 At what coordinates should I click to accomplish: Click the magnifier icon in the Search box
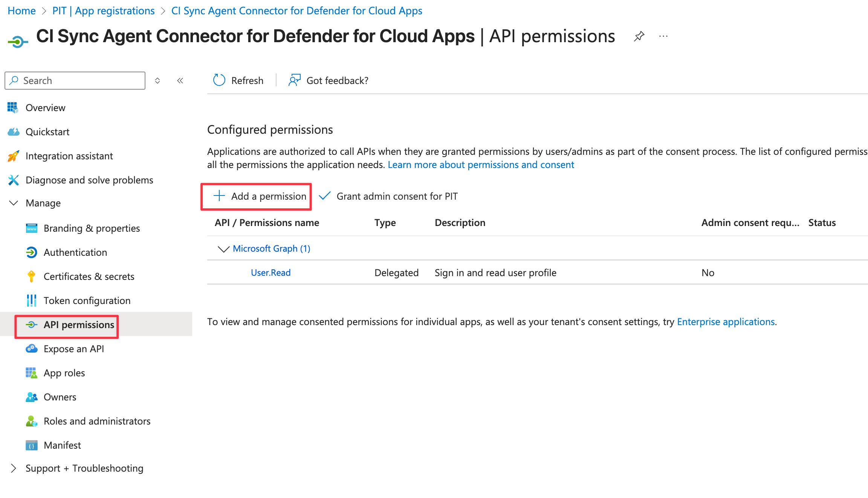coord(14,80)
